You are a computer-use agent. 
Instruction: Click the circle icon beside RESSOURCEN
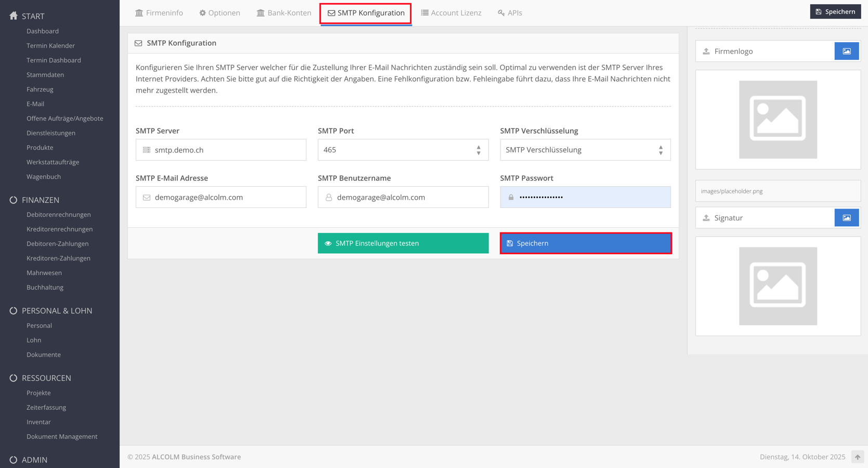click(x=14, y=378)
